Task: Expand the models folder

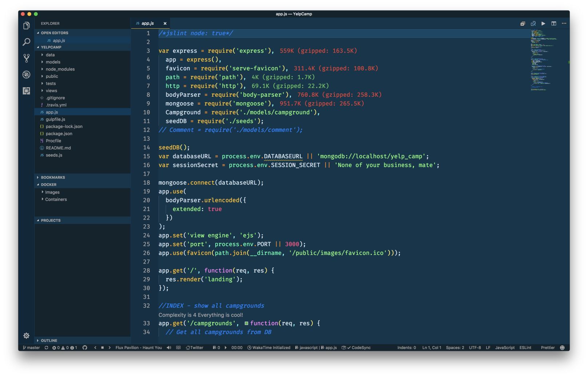Action: coord(83,62)
